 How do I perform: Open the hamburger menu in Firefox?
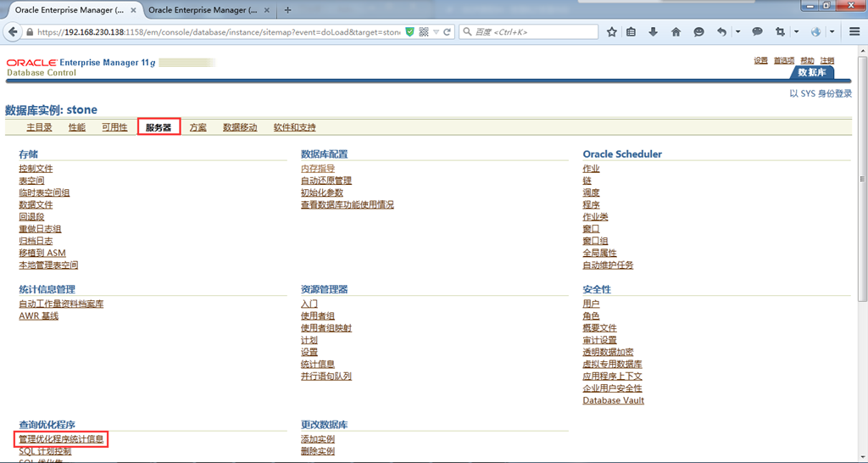(x=854, y=32)
